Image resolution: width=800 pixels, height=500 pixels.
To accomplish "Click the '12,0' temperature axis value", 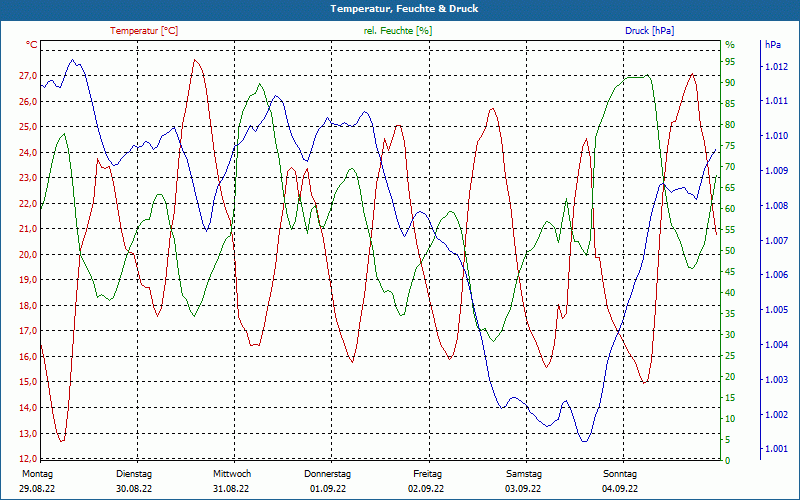I will tap(28, 458).
